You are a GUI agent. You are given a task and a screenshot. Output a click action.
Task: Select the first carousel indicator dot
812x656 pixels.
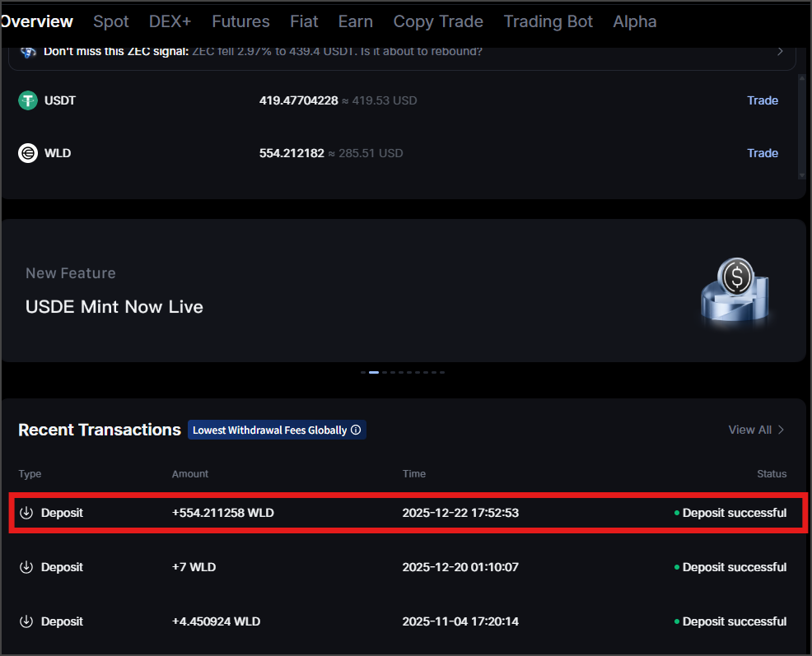pos(363,372)
